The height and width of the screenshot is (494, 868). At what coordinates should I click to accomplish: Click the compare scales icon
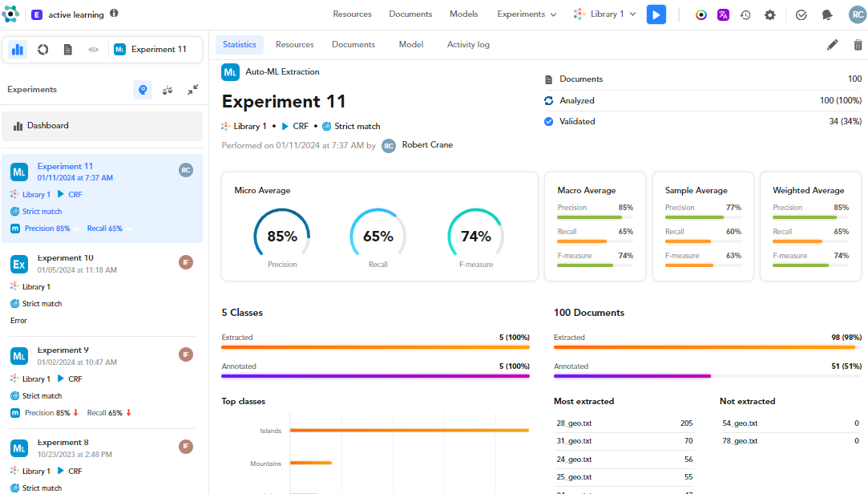click(x=168, y=90)
